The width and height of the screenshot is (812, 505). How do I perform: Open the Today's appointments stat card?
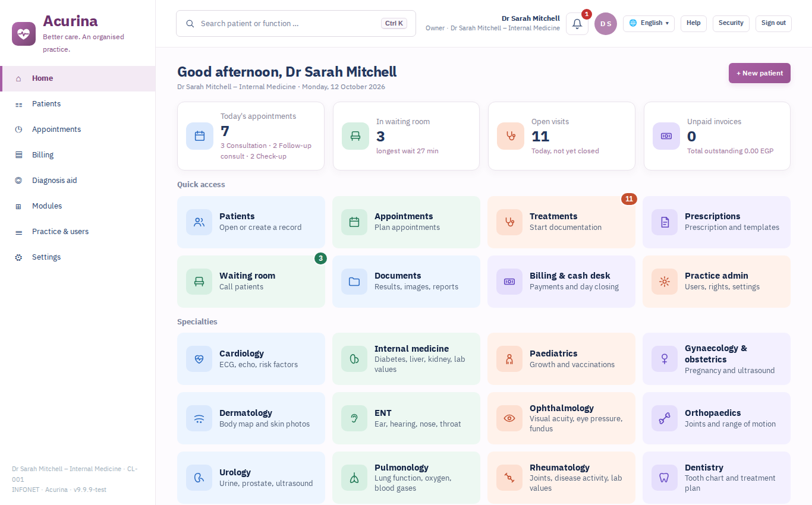[x=251, y=136]
